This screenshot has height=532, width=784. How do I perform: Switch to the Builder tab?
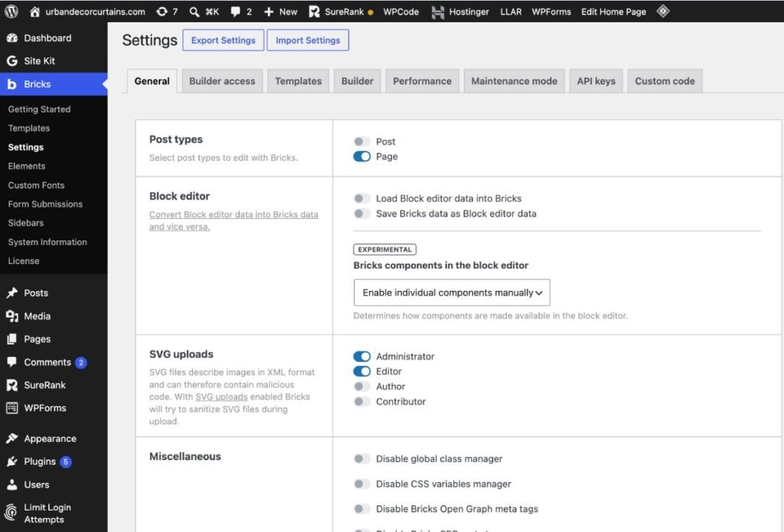point(357,81)
